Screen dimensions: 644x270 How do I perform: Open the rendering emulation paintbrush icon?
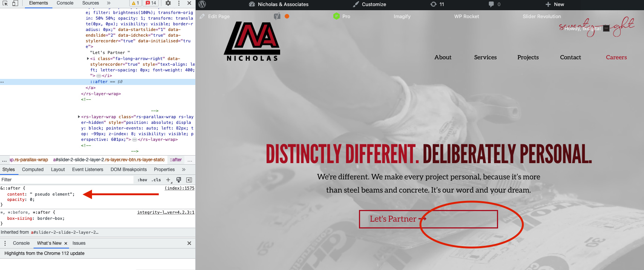179,180
